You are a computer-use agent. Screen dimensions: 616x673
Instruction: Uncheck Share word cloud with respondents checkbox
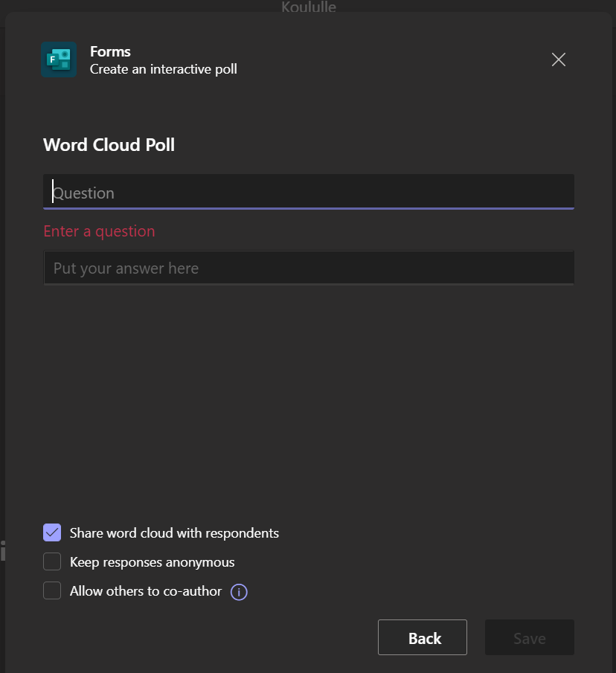click(x=52, y=532)
